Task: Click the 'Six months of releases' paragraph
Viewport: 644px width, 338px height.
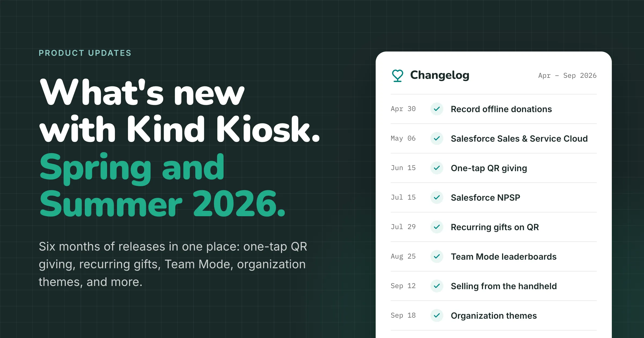Action: 173,264
